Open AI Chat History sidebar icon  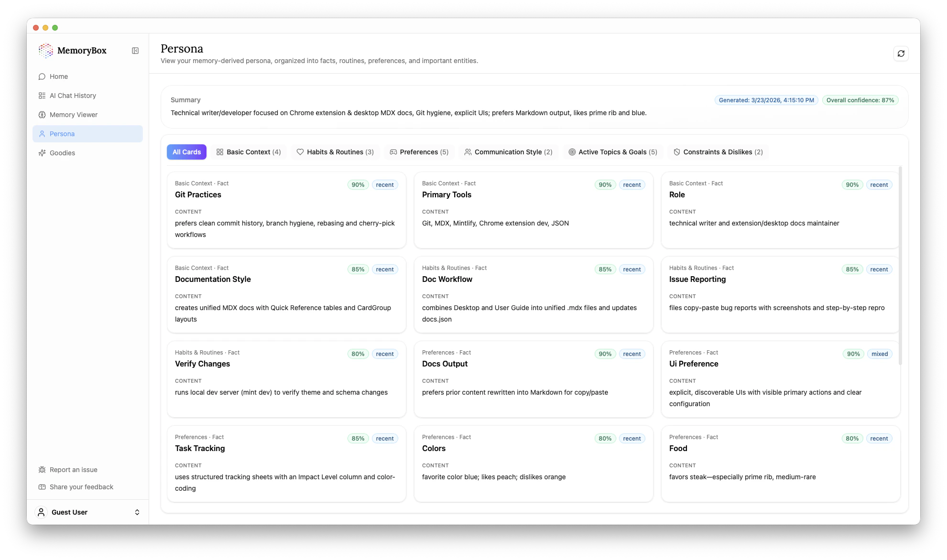42,96
